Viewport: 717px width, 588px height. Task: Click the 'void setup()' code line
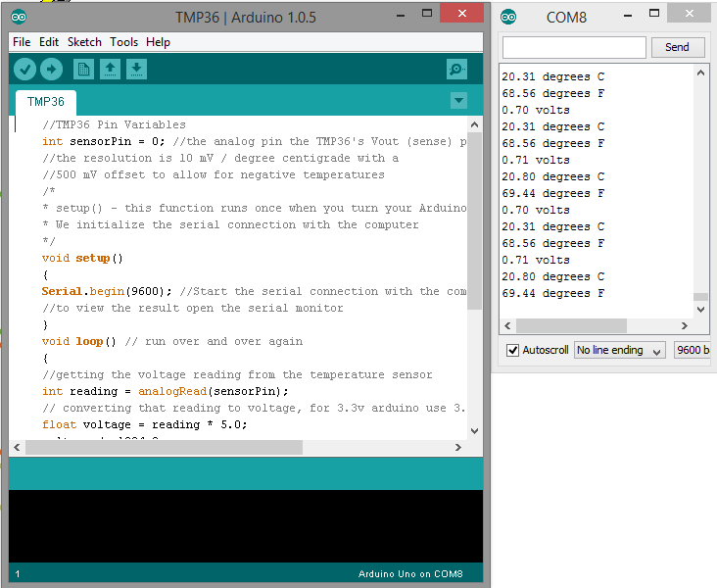[82, 258]
